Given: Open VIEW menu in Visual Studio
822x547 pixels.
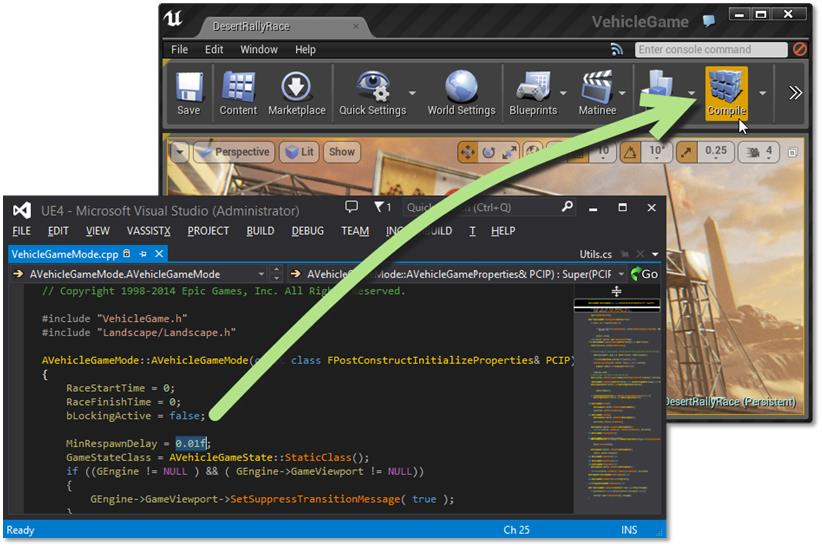Looking at the screenshot, I should [x=98, y=231].
